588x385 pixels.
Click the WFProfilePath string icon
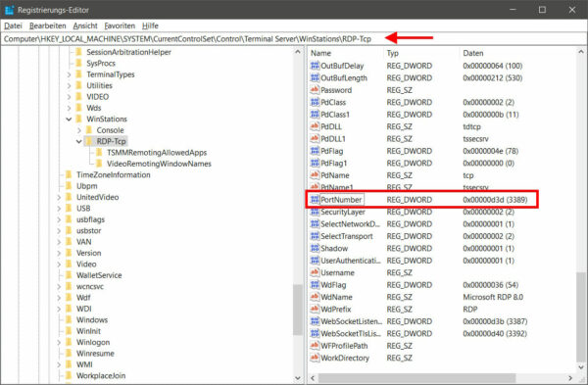(x=315, y=346)
